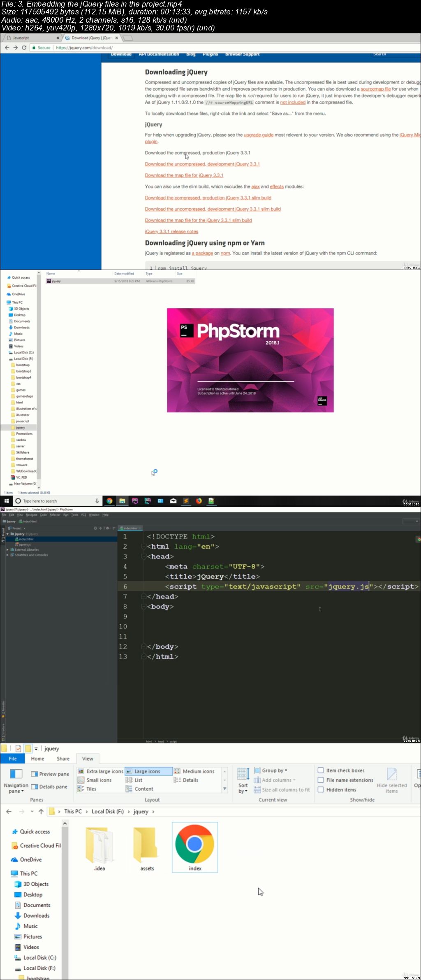The width and height of the screenshot is (421, 980).
Task: Open the project panel settings gear
Action: tap(108, 528)
